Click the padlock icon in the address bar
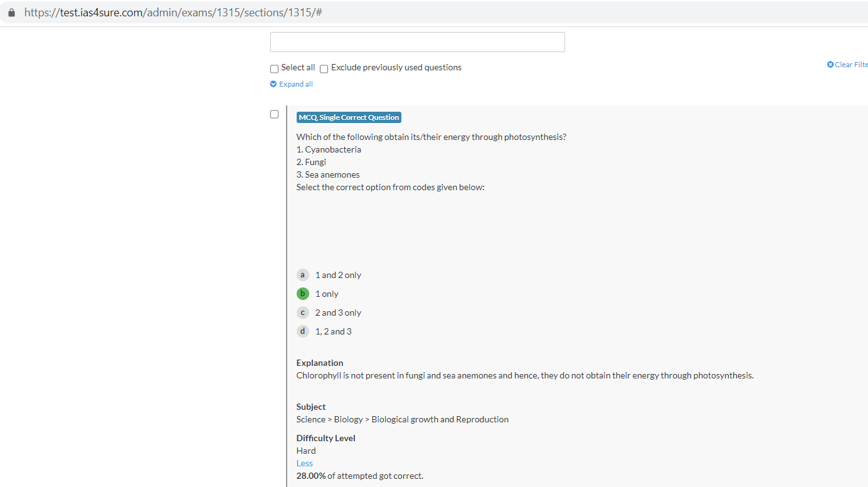Image resolution: width=868 pixels, height=487 pixels. click(x=11, y=13)
